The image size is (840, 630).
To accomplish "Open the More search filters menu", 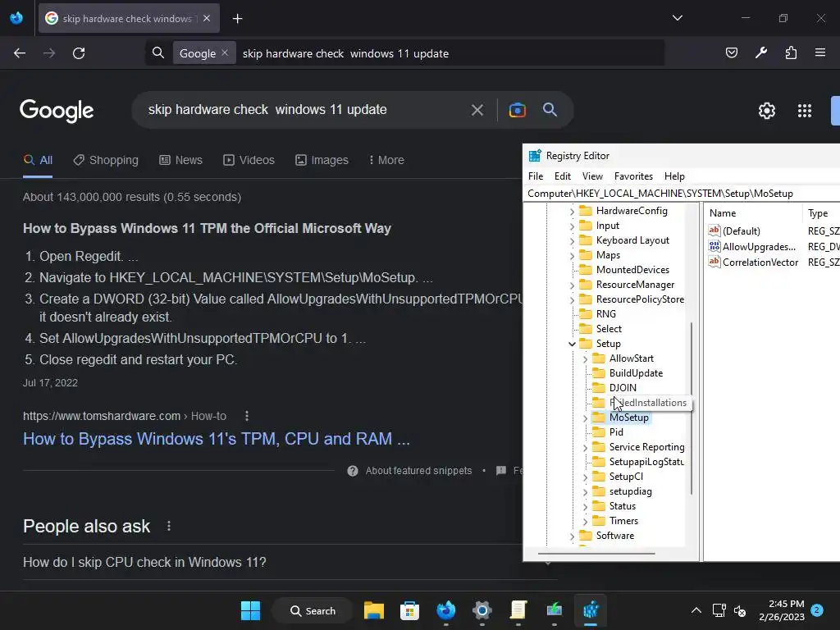I will (386, 160).
